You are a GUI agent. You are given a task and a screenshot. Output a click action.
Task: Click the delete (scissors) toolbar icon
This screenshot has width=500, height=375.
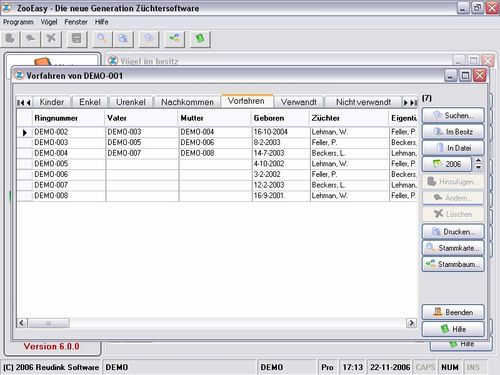pos(51,39)
